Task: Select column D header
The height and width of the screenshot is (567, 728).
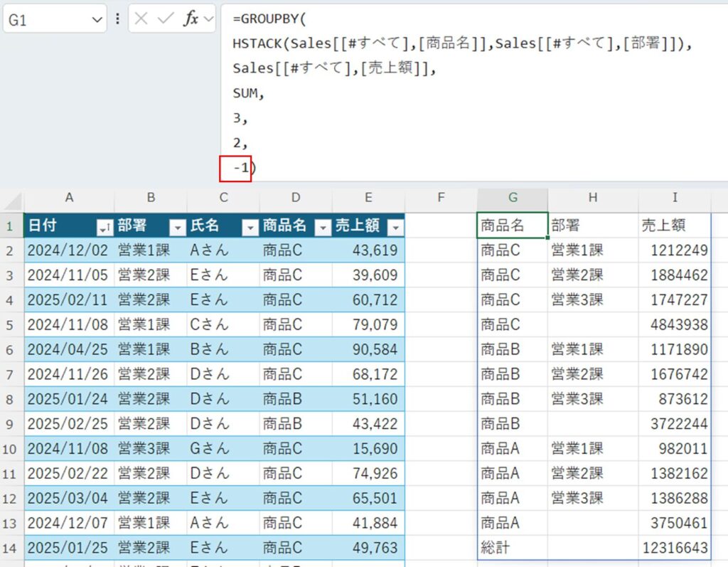Action: [x=296, y=198]
